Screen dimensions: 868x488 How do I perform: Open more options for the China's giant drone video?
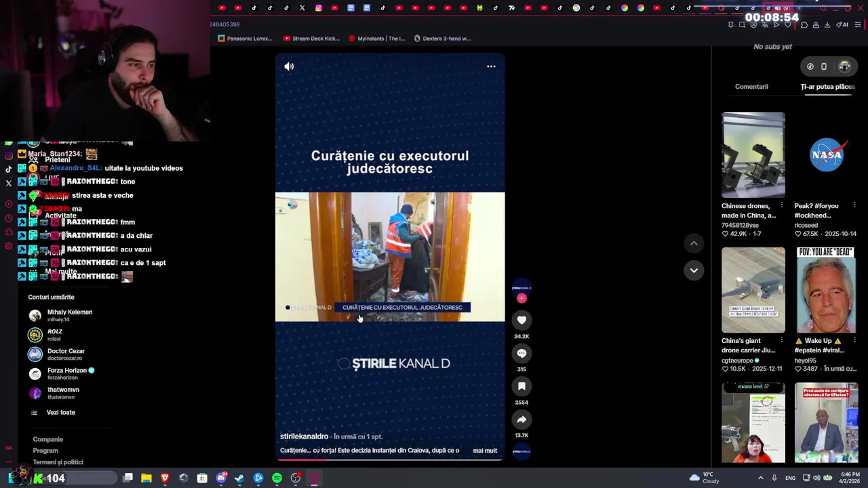(x=782, y=340)
